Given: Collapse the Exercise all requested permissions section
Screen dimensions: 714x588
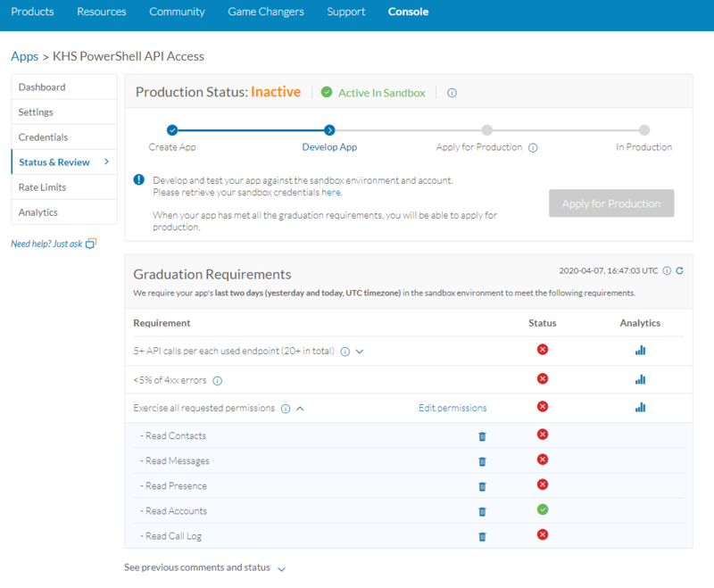Looking at the screenshot, I should pyautogui.click(x=302, y=407).
